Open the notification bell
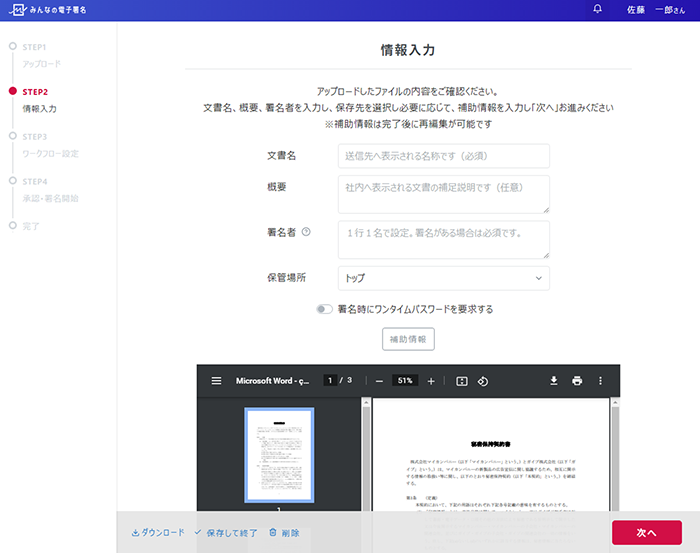This screenshot has height=553, width=700. [598, 9]
